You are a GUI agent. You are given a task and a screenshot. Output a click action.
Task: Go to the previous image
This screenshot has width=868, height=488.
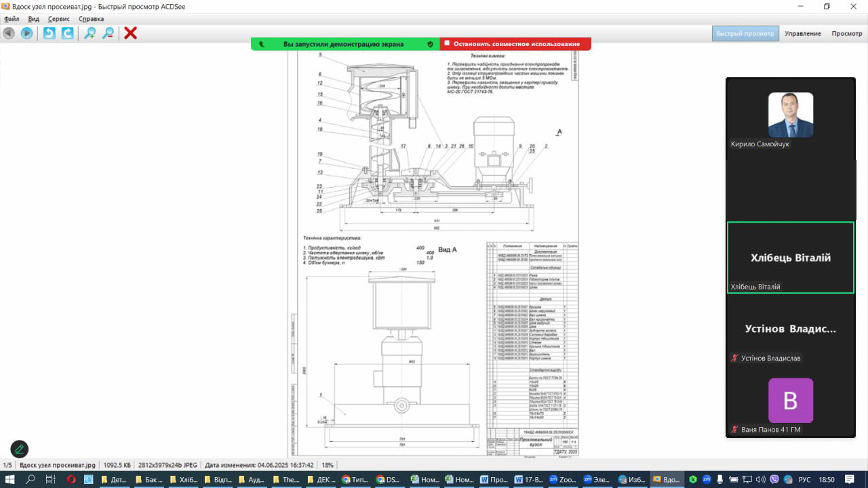tap(9, 33)
